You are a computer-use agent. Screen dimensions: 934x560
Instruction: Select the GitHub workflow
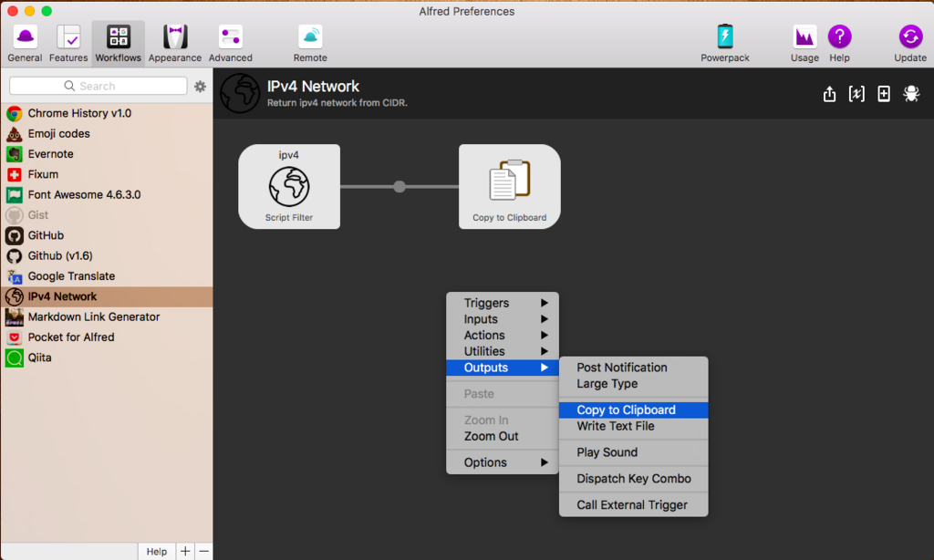coord(107,235)
